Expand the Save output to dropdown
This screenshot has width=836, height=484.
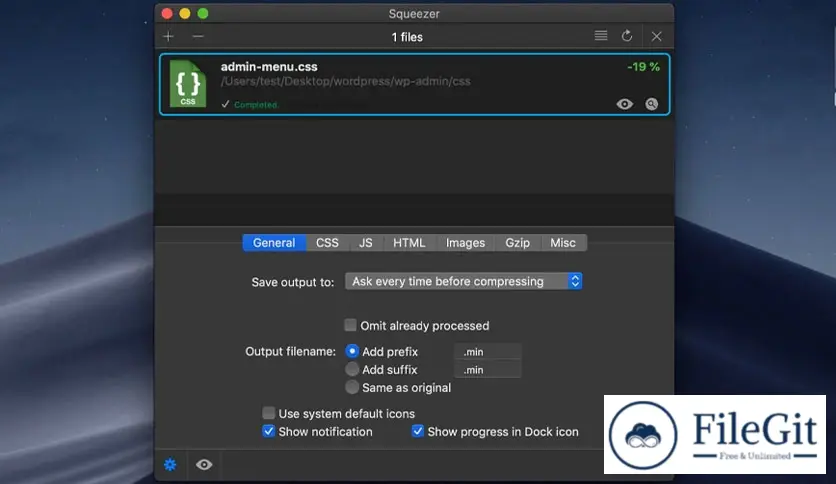click(x=463, y=281)
